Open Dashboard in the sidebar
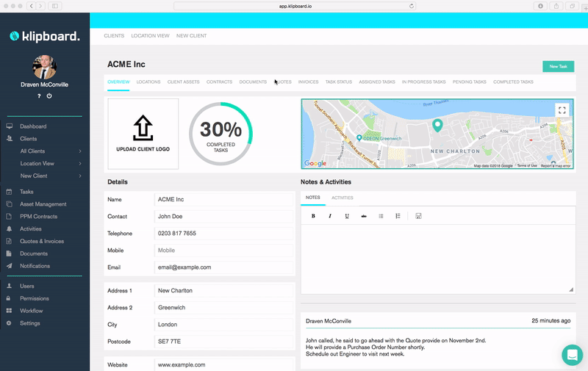This screenshot has height=371, width=588. pyautogui.click(x=33, y=126)
